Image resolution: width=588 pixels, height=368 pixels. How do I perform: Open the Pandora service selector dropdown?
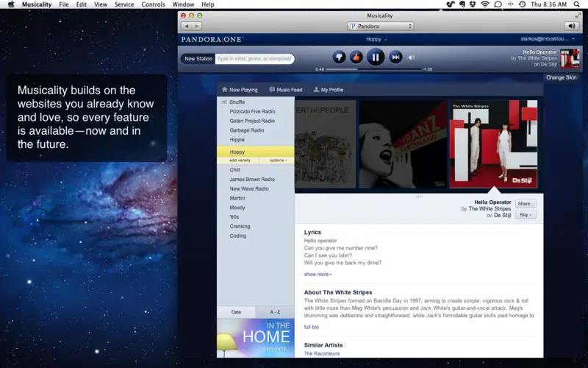(x=380, y=26)
